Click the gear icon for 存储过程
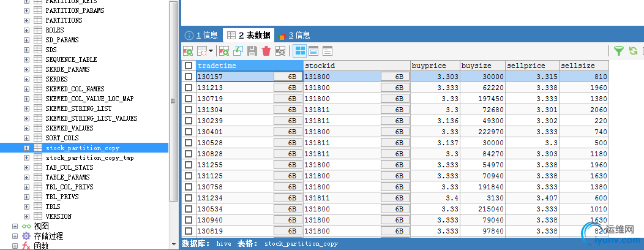The height and width of the screenshot is (250, 644). point(26,236)
